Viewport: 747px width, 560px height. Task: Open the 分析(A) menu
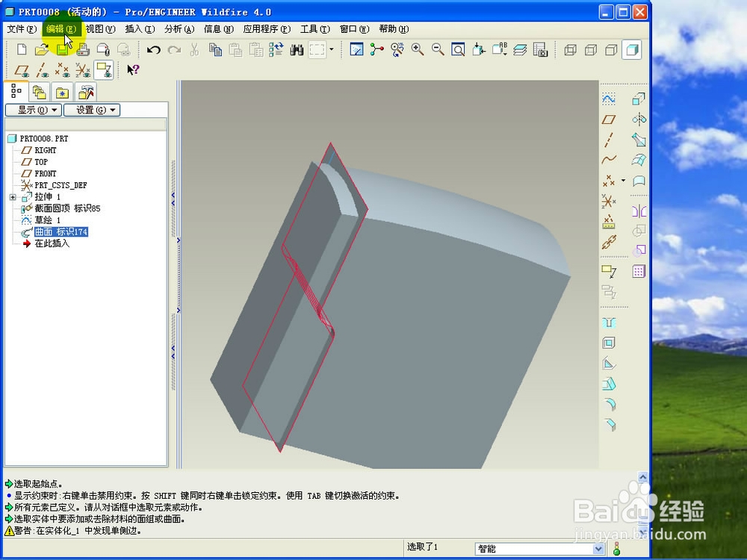click(x=179, y=29)
